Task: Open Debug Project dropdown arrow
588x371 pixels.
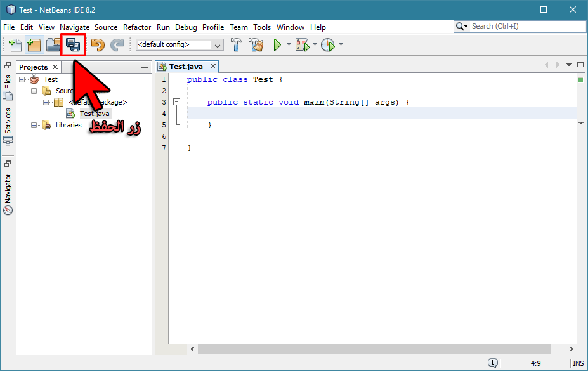Action: (x=315, y=44)
